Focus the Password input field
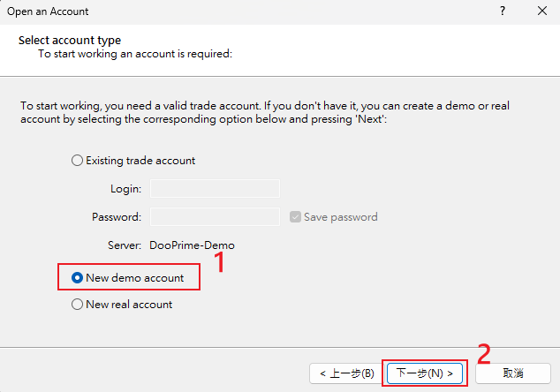 pos(215,217)
